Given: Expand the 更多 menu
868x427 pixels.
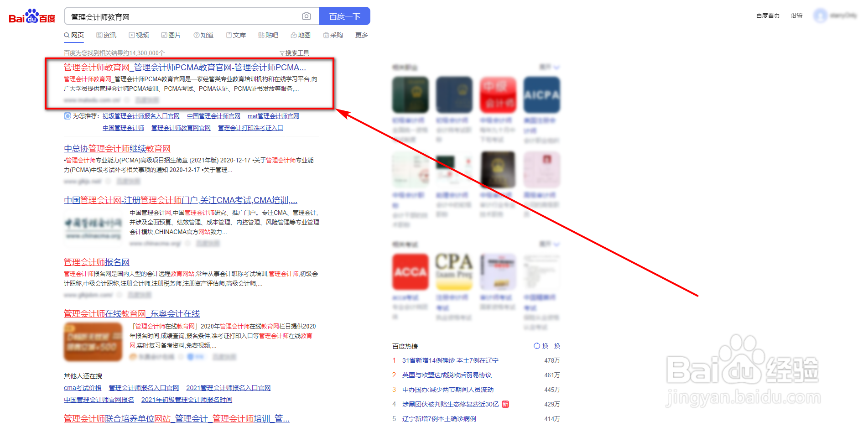Looking at the screenshot, I should (x=362, y=35).
